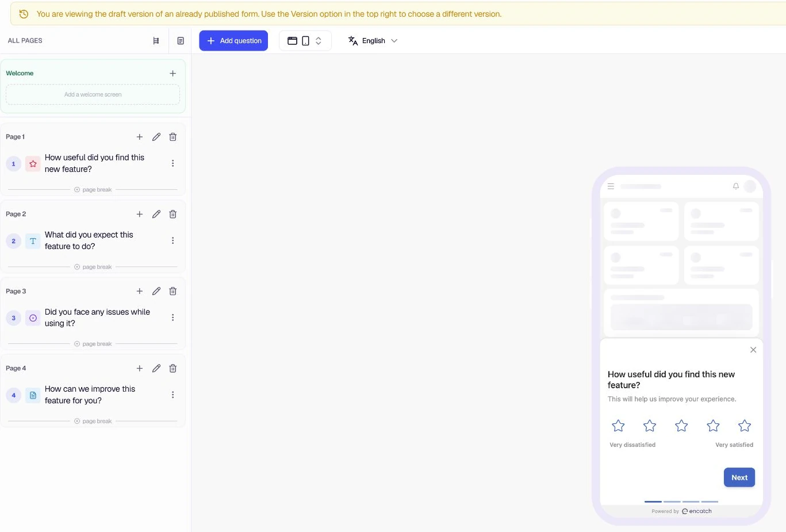Viewport: 786px width, 532px height.
Task: Select the fifth star labeled Very satisfied
Action: (745, 426)
